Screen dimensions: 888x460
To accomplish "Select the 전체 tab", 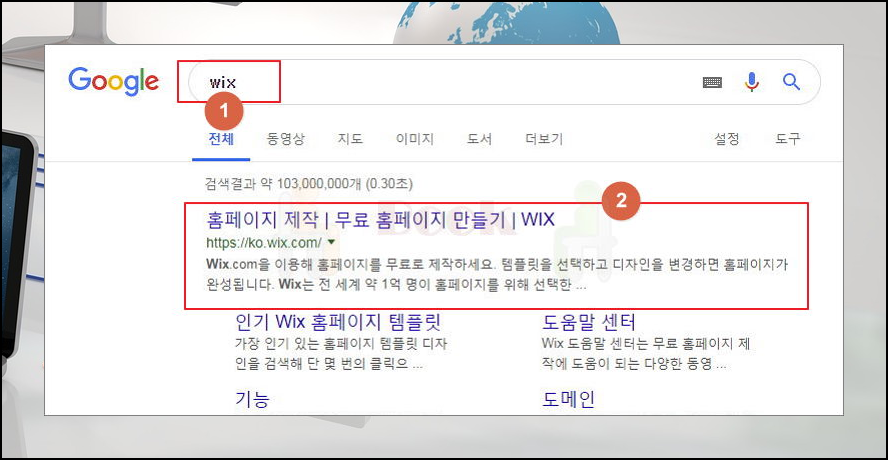I will tap(221, 139).
